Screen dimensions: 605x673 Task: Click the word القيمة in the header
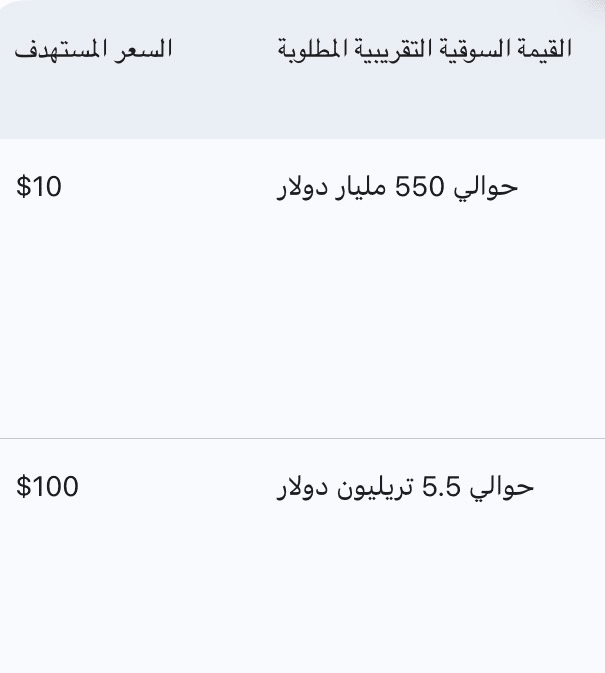tap(544, 48)
